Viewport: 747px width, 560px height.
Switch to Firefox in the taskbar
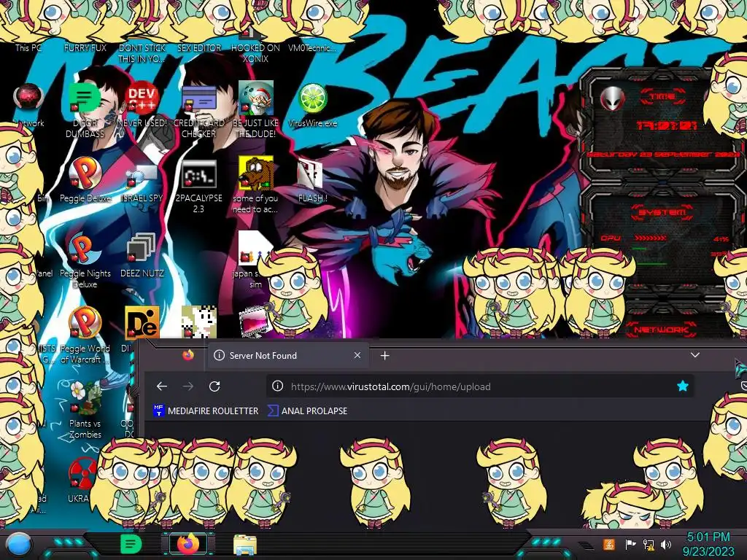[188, 544]
